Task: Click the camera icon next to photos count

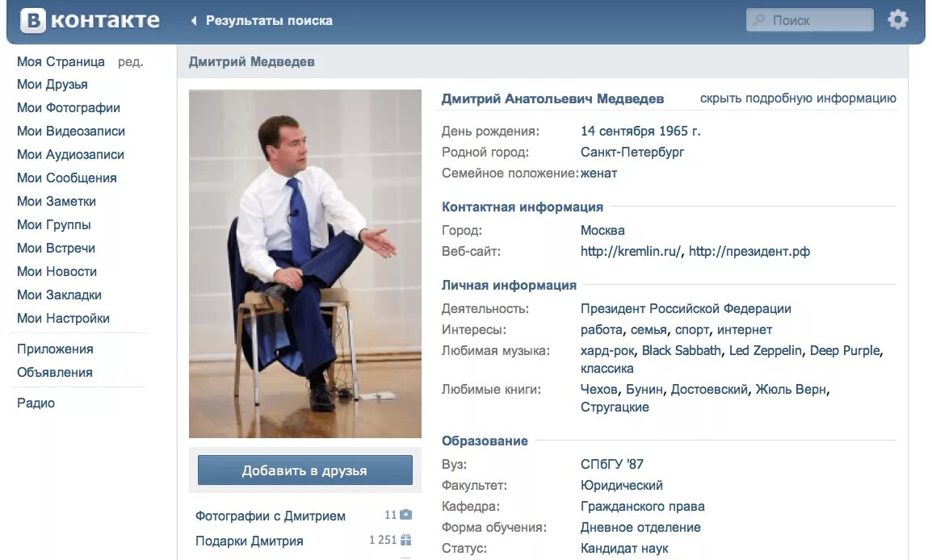Action: 406,514
